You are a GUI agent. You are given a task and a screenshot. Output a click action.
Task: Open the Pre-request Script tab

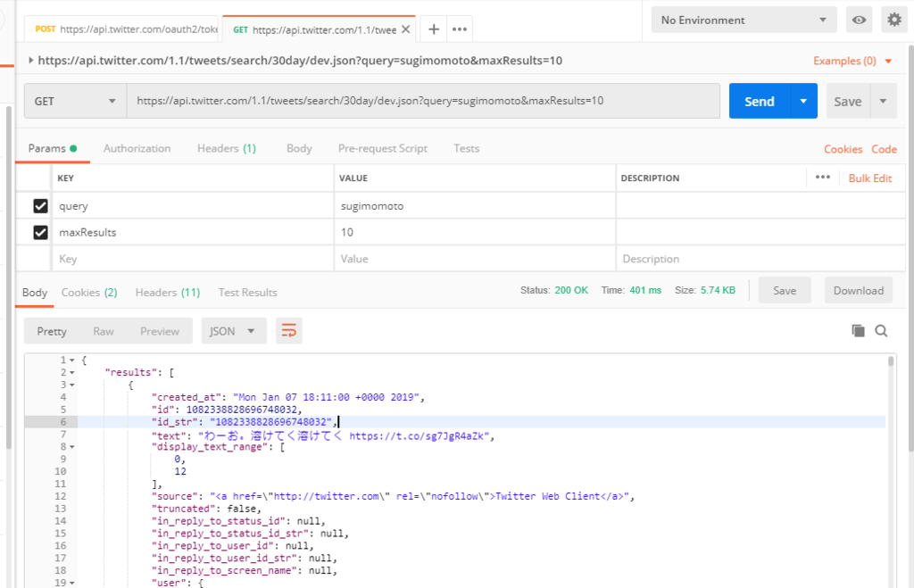pyautogui.click(x=382, y=148)
